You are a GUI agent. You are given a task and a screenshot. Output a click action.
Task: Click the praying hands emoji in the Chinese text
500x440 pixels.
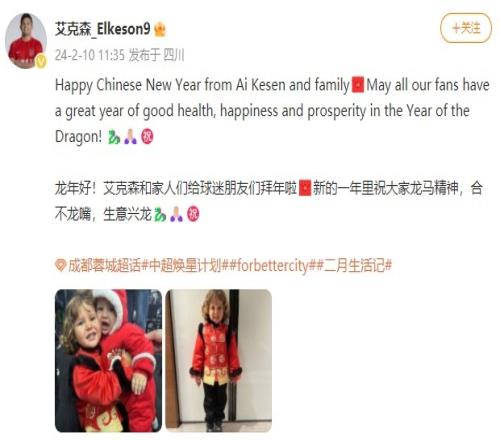(176, 214)
